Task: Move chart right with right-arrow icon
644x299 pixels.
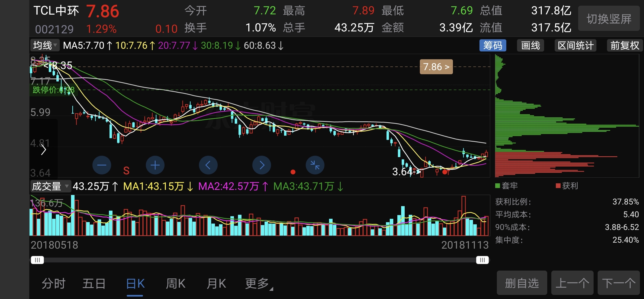Action: click(262, 165)
